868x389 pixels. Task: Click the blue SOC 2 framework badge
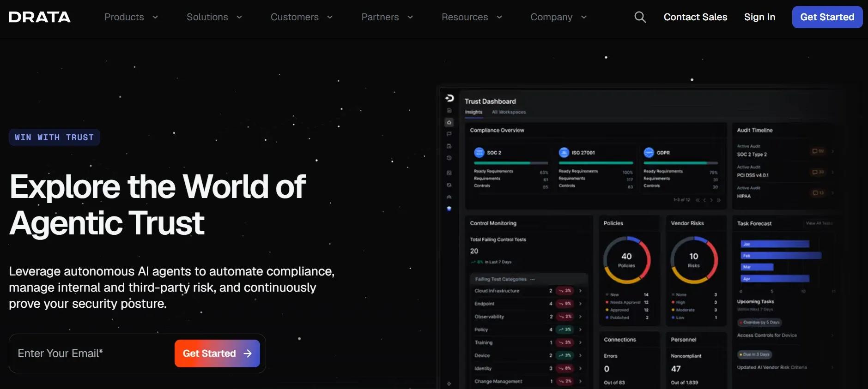[x=479, y=152]
